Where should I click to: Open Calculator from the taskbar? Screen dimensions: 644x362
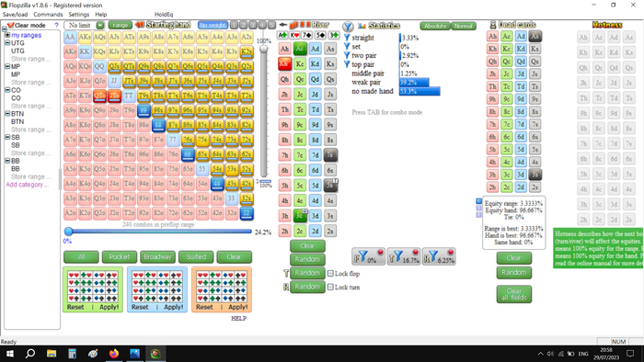point(73,354)
